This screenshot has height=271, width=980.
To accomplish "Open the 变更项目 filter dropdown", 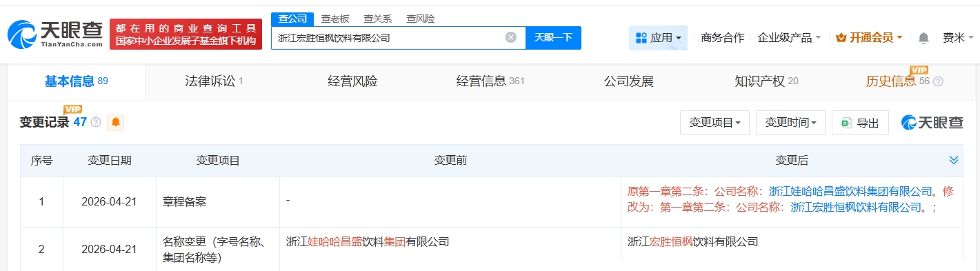I will [714, 123].
